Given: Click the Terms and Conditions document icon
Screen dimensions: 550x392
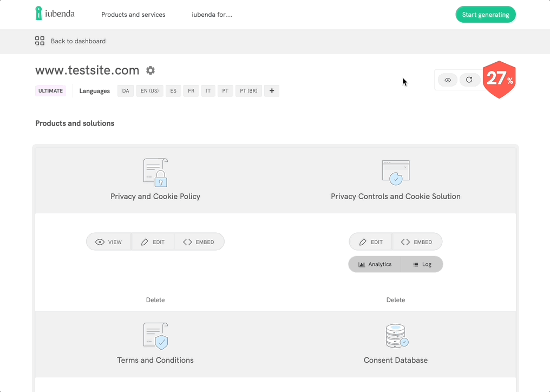Looking at the screenshot, I should (x=155, y=336).
